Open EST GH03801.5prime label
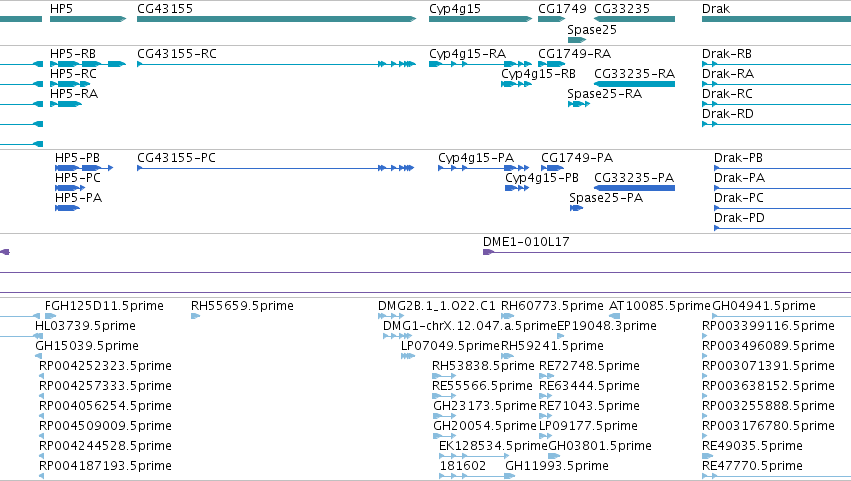 coord(600,447)
